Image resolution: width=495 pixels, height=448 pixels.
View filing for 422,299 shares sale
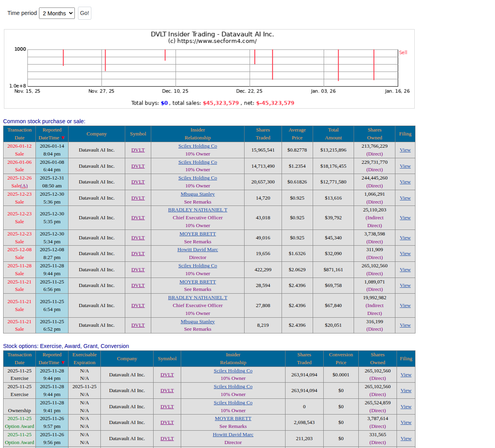pos(405,270)
